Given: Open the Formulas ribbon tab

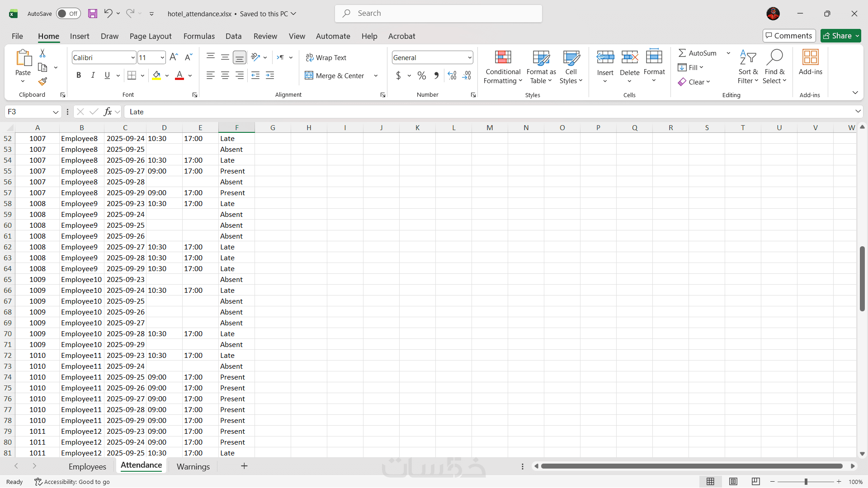Looking at the screenshot, I should tap(199, 36).
